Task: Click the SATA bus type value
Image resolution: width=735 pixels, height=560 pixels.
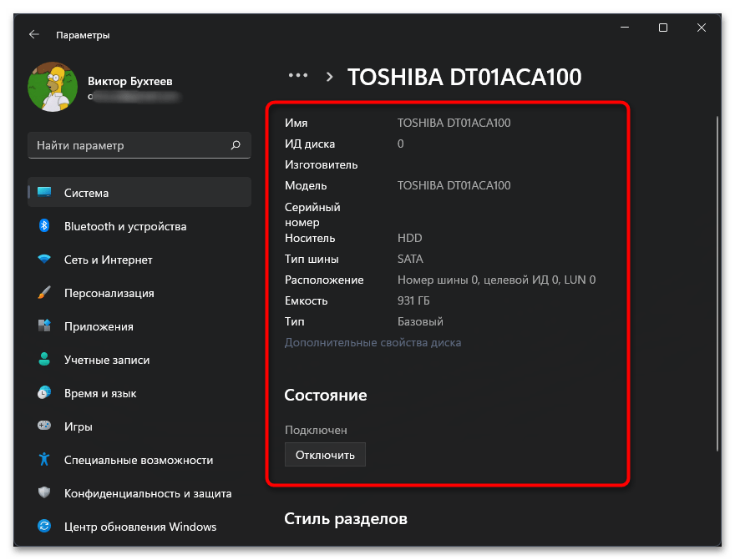Action: [410, 259]
